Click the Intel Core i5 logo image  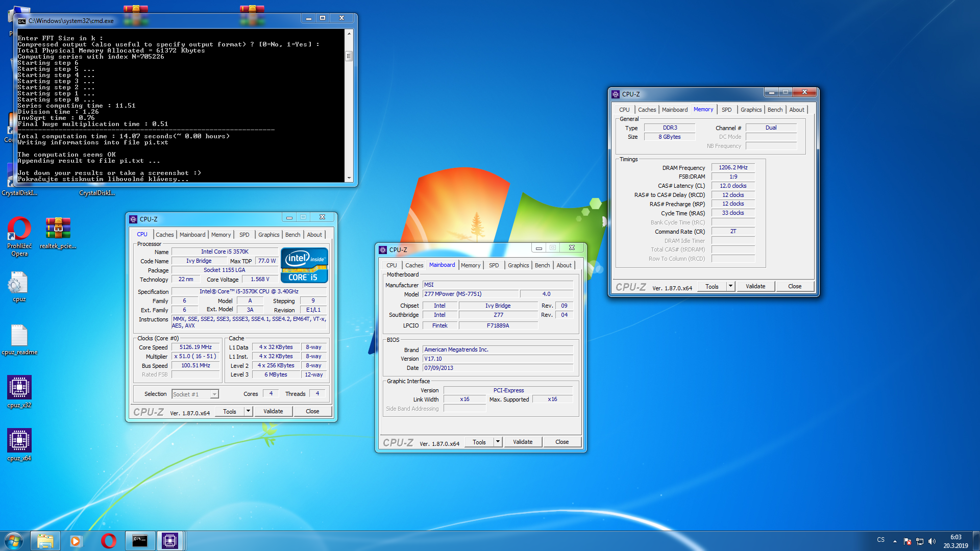tap(304, 265)
